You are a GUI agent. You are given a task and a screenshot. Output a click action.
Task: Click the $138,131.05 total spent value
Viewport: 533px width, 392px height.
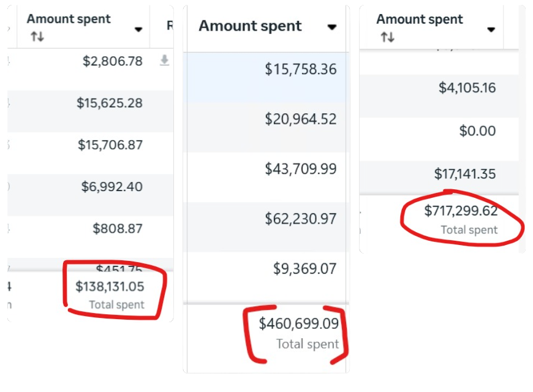(x=110, y=287)
